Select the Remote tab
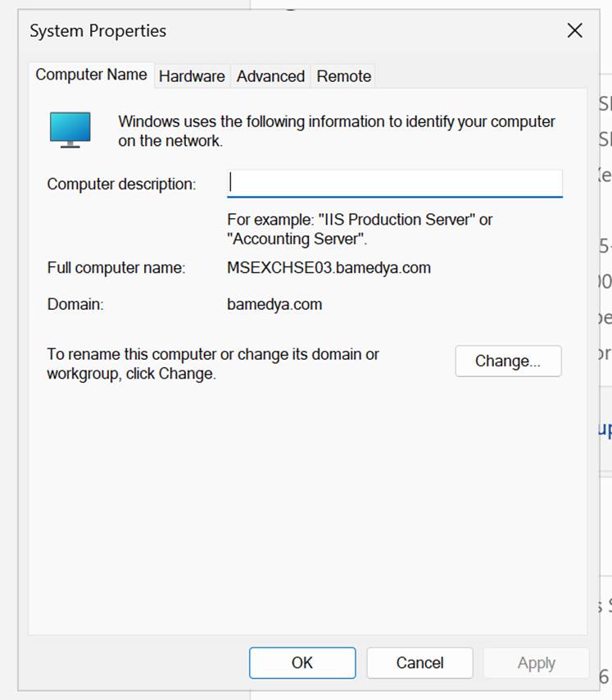 (343, 76)
